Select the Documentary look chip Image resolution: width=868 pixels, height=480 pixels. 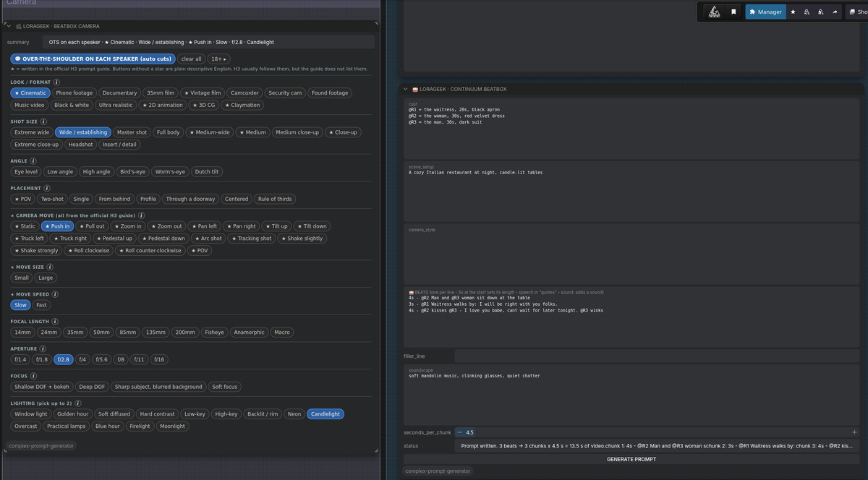coord(119,93)
